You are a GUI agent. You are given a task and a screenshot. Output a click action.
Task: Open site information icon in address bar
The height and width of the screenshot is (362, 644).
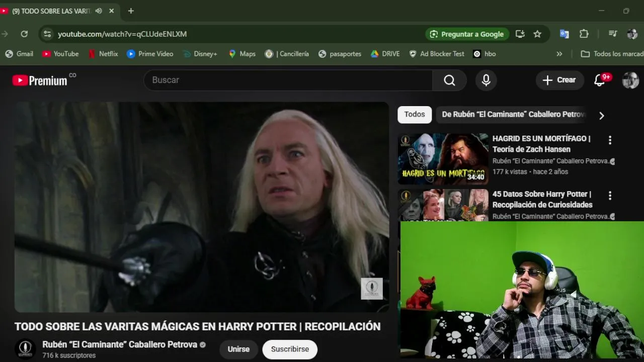click(47, 34)
